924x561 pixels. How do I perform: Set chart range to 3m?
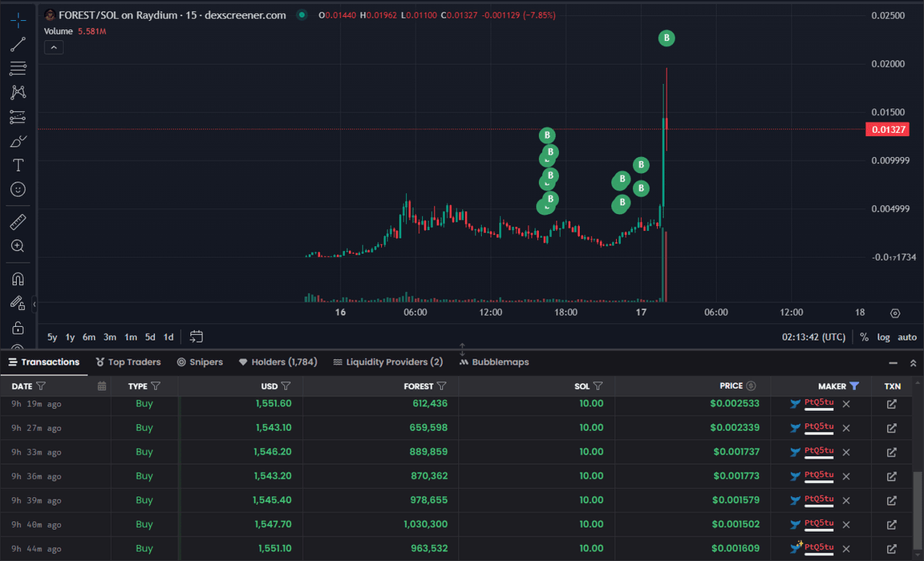[x=110, y=337]
